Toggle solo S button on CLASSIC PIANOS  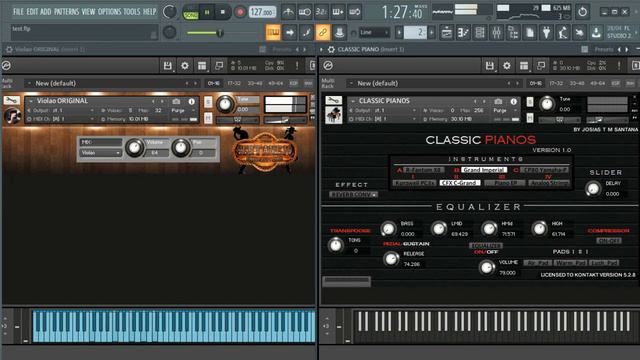530,101
